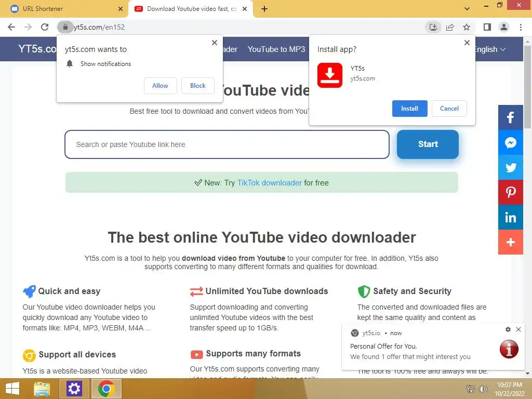Click the page vertical scrollbar thumb

tap(527, 87)
